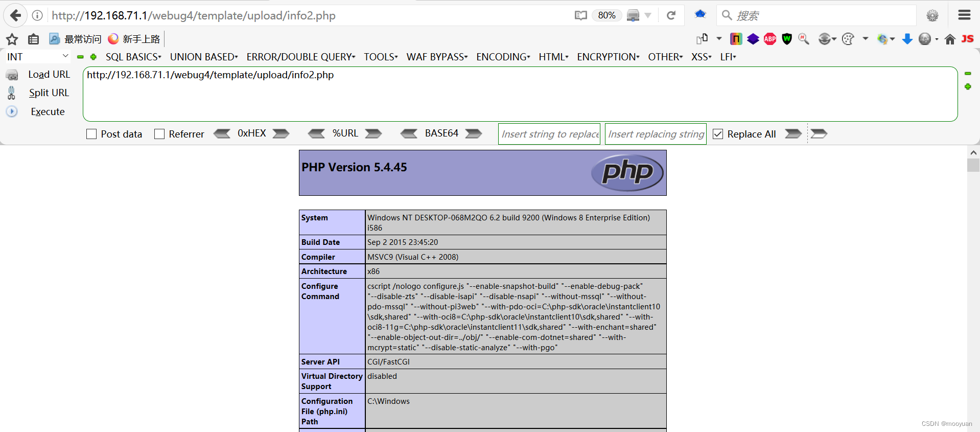Click the left arrow before %URL

click(x=316, y=134)
